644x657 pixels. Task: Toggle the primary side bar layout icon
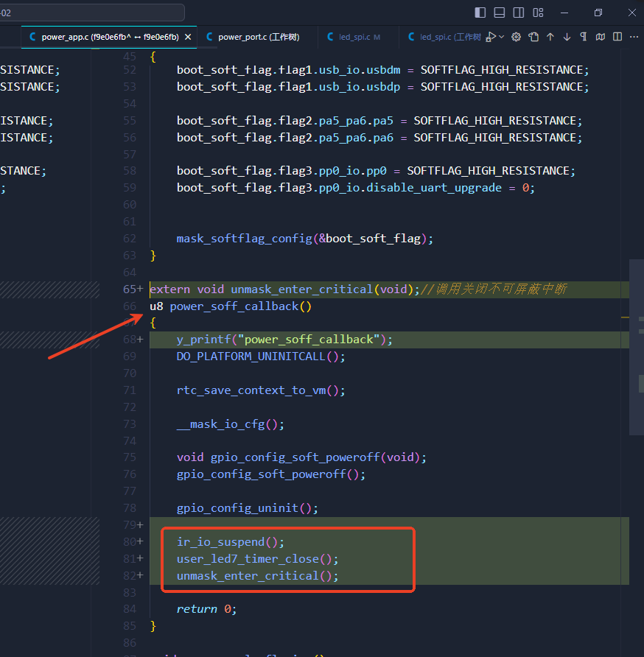point(480,13)
